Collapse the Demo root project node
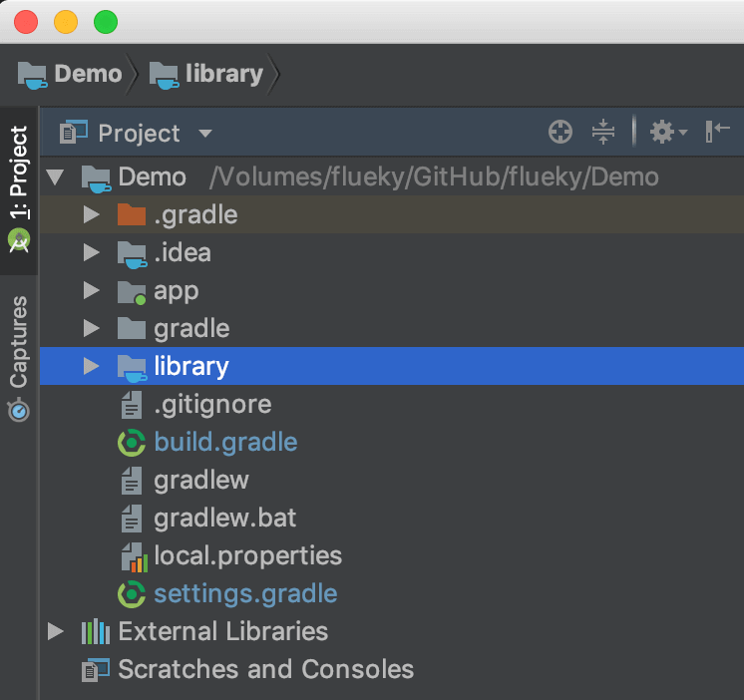 (x=56, y=177)
